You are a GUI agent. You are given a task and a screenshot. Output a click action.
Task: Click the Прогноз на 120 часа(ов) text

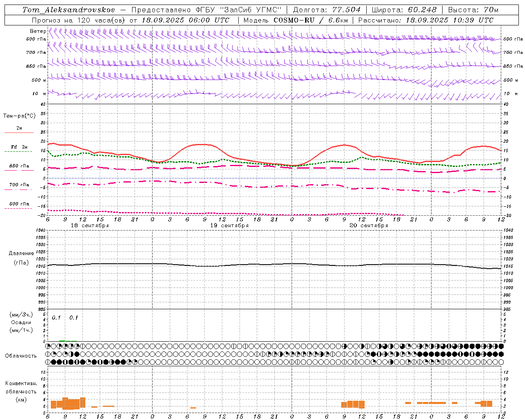pos(79,20)
